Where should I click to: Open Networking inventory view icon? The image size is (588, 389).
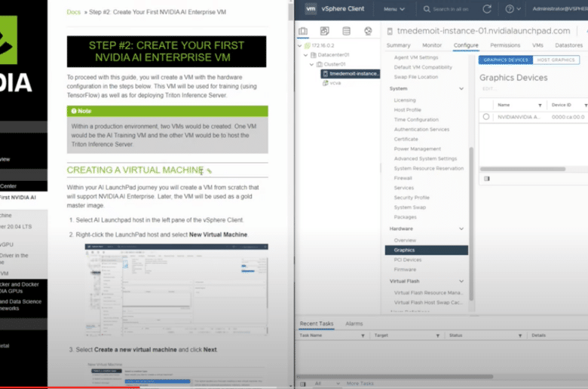click(368, 31)
